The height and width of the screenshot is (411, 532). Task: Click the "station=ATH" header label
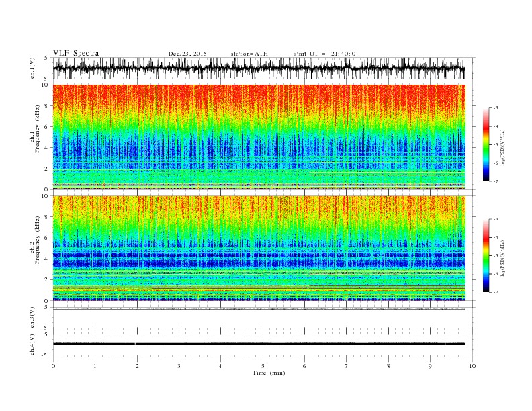coord(249,54)
